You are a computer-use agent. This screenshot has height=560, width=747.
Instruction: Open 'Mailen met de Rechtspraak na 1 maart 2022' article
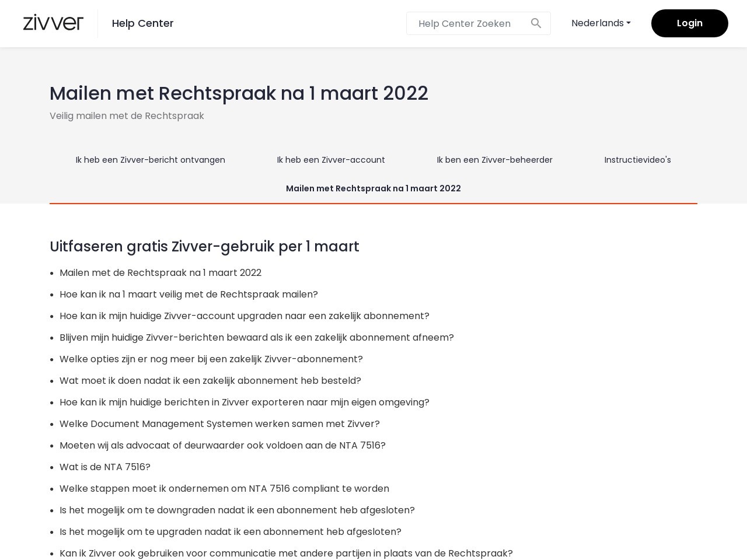[160, 272]
